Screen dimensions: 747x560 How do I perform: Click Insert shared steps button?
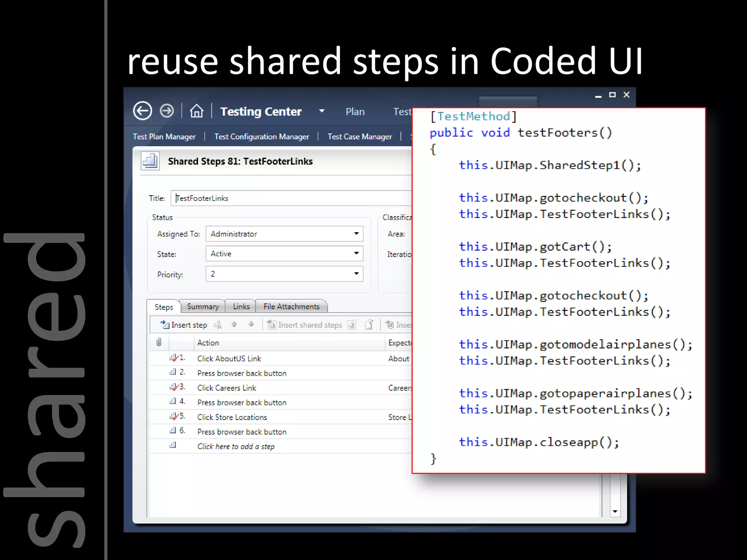pos(305,324)
